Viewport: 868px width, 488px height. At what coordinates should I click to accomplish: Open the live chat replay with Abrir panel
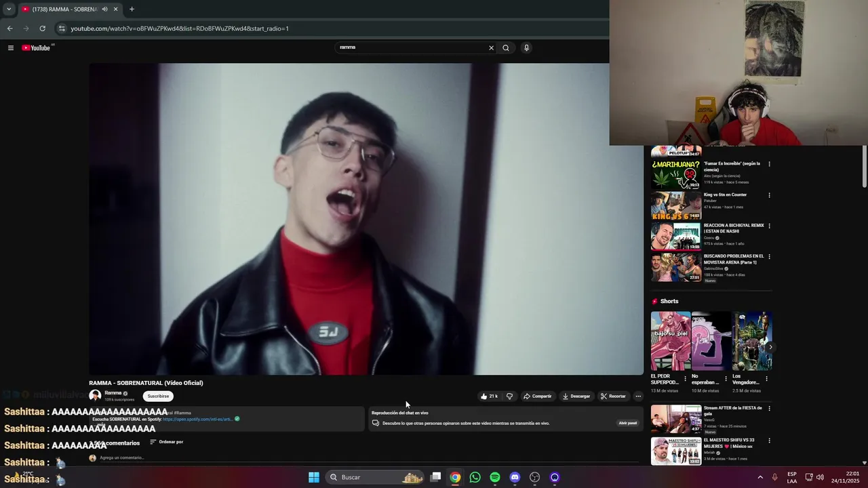coord(628,423)
